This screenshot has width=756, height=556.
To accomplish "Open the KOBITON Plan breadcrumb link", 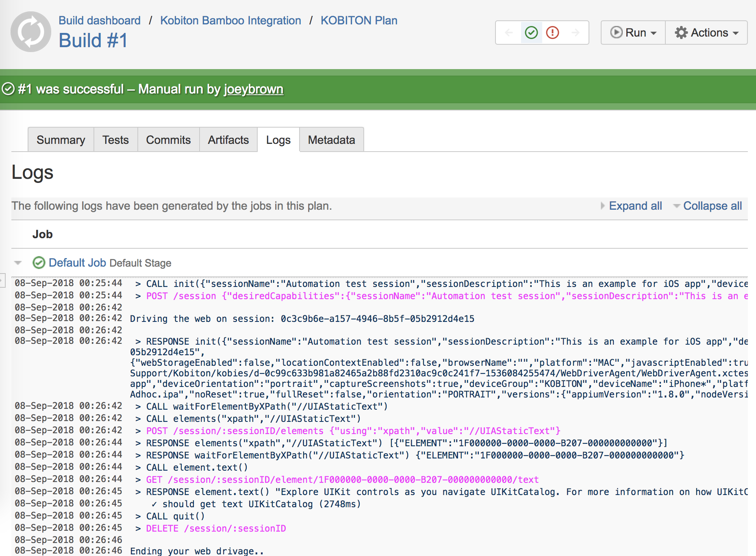I will [x=359, y=20].
